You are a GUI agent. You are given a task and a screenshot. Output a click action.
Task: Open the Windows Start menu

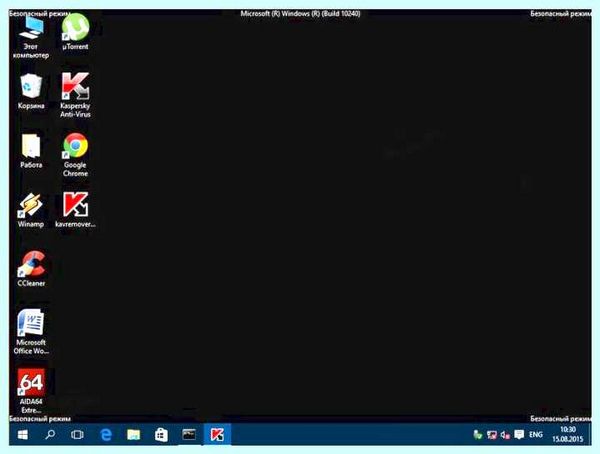point(23,434)
